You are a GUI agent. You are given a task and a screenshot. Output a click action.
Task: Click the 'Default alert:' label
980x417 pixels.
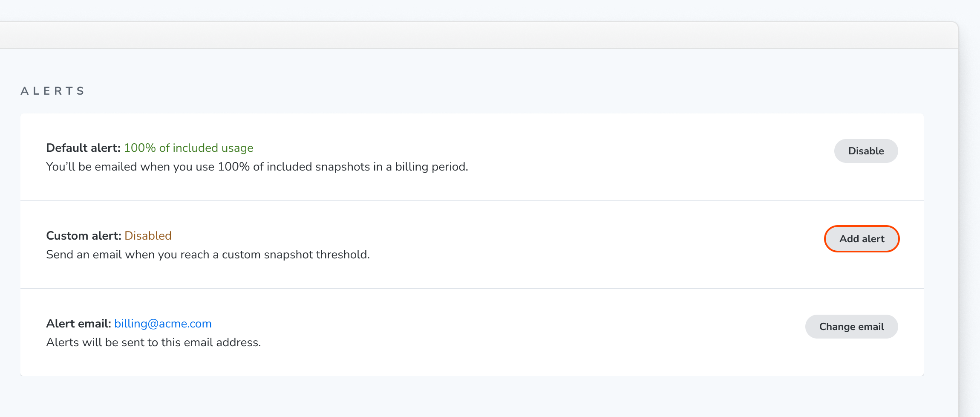click(84, 148)
